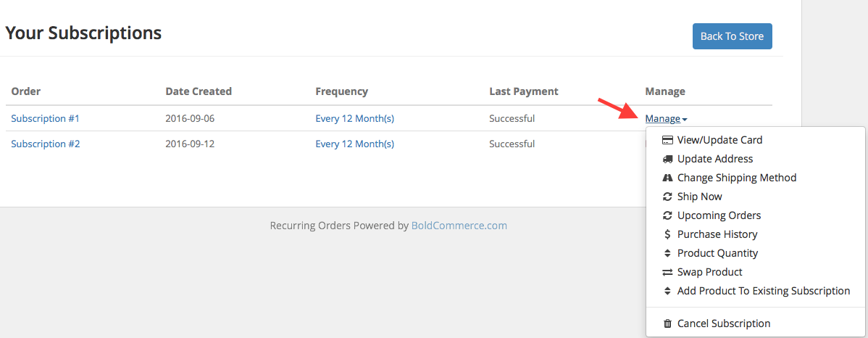Click the trash icon beside Cancel Subscription

tap(668, 323)
